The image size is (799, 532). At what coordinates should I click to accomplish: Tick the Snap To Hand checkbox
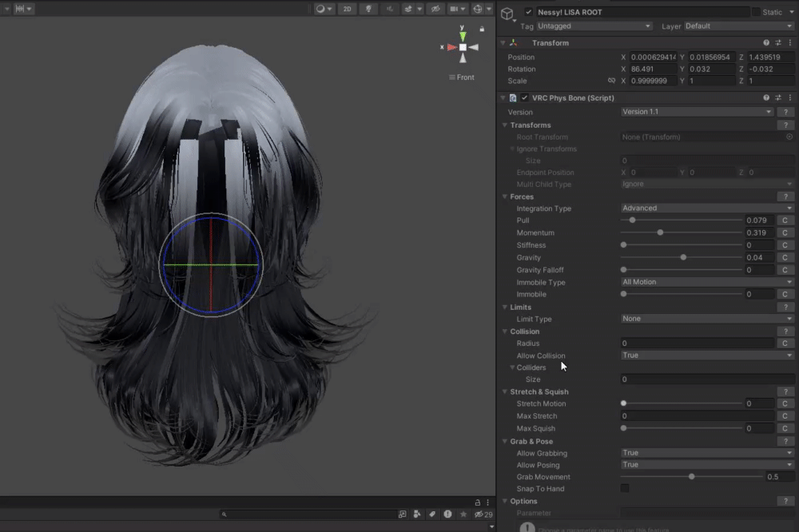coord(625,488)
